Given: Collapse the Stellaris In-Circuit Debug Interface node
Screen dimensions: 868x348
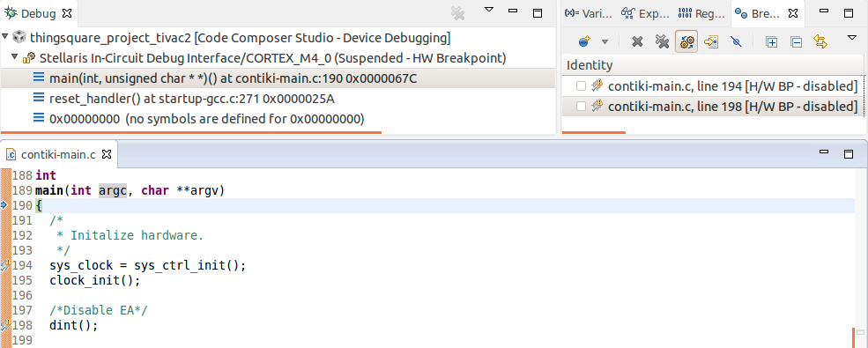Looking at the screenshot, I should tap(15, 56).
